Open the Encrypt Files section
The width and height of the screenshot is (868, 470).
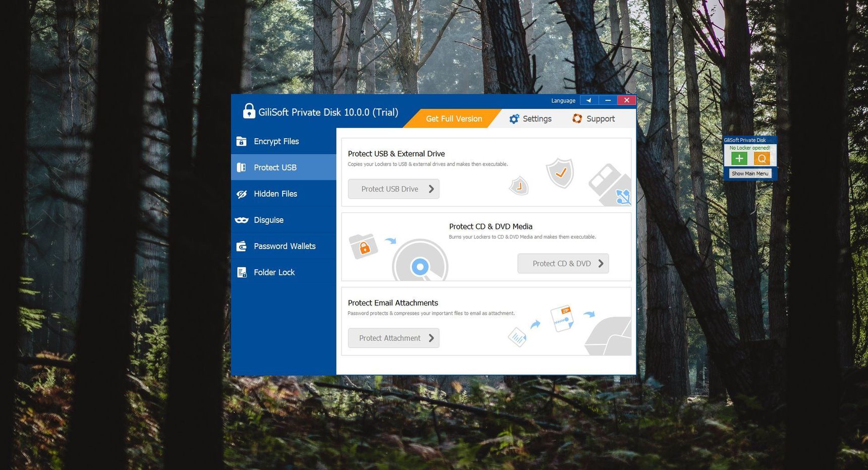pyautogui.click(x=284, y=141)
